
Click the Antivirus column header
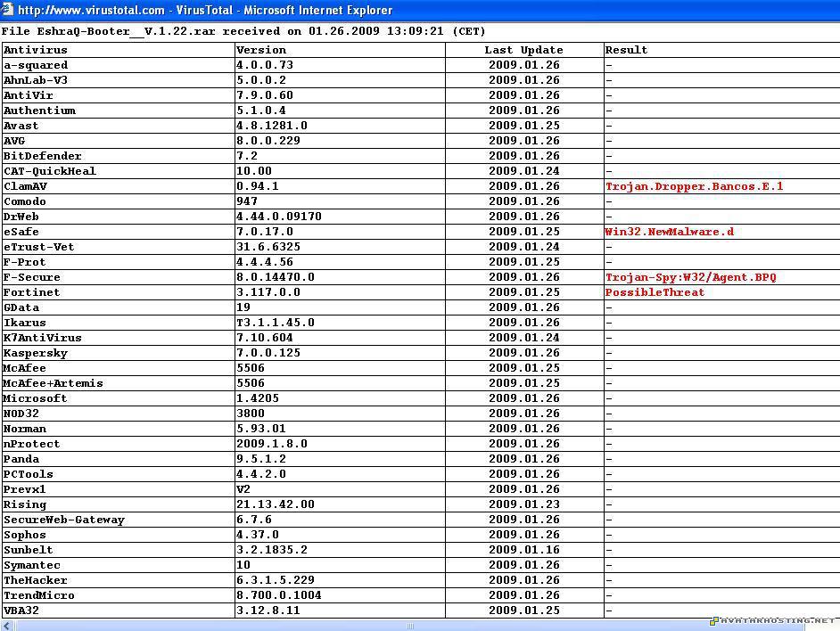pos(35,50)
